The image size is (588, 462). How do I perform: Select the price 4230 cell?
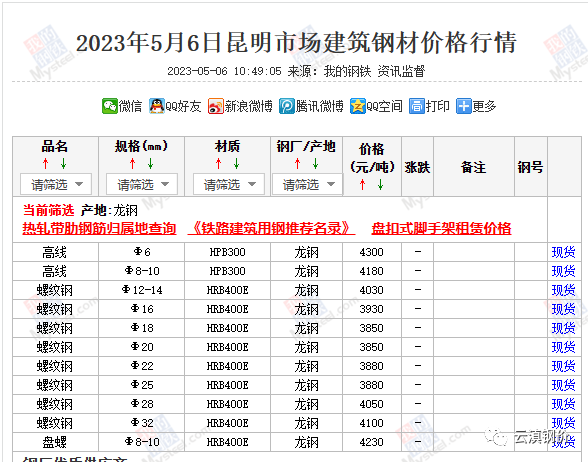[372, 442]
